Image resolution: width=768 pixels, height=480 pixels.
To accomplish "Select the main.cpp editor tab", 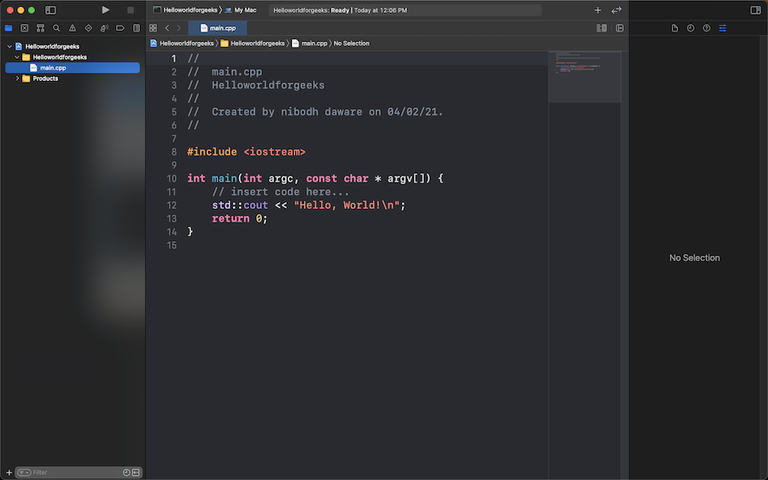I will pyautogui.click(x=217, y=28).
